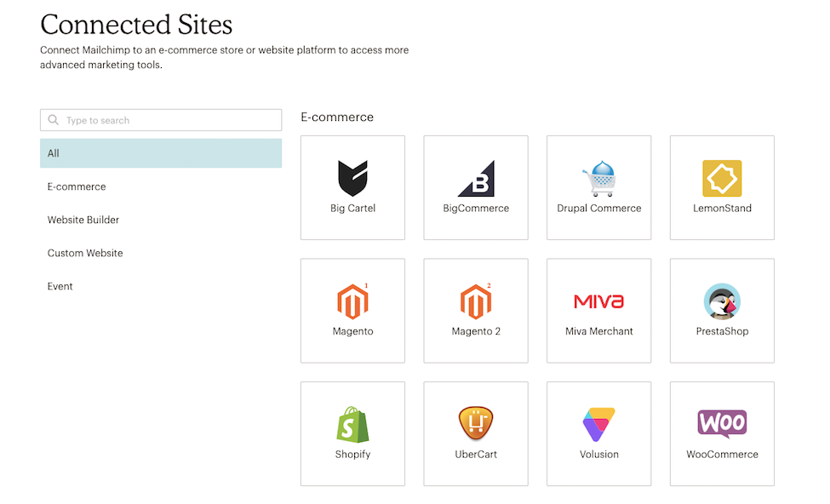
Task: Click the Magento 1 logo
Action: [352, 301]
